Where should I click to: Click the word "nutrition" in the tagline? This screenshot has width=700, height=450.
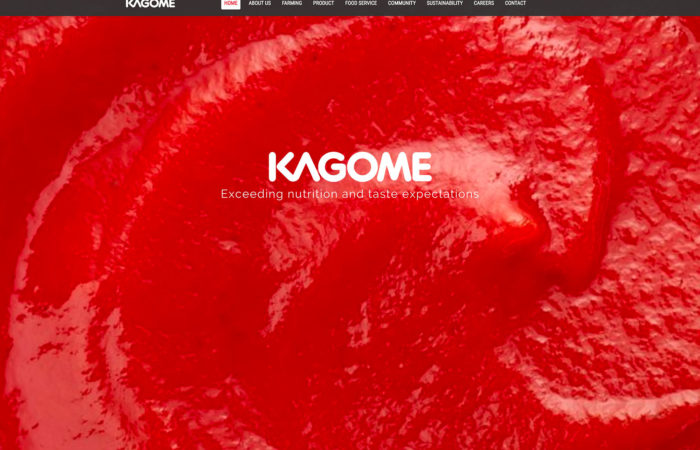[312, 194]
